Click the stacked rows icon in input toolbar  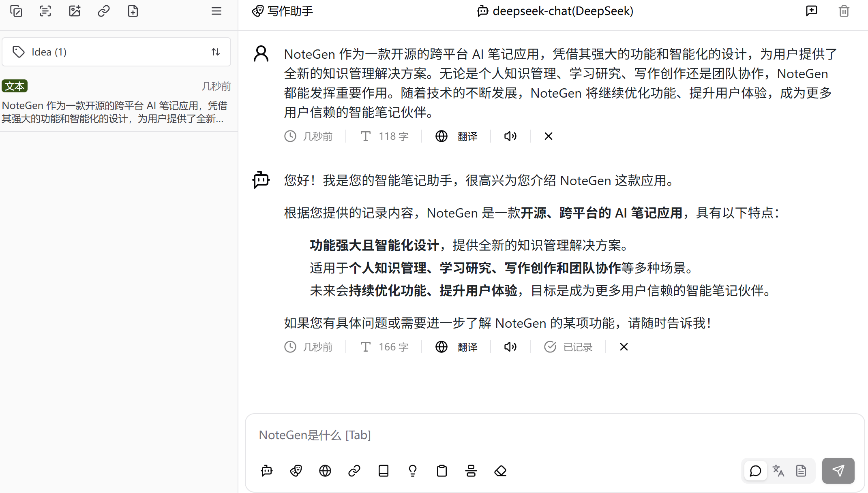click(x=471, y=471)
